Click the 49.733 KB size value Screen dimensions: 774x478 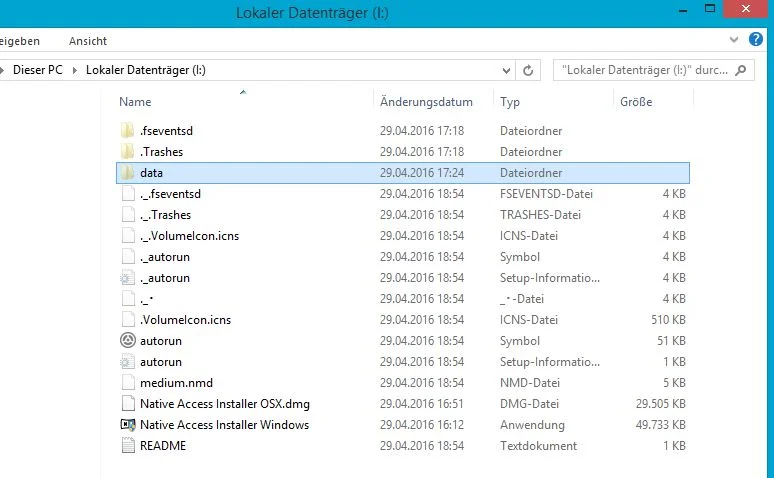[660, 425]
